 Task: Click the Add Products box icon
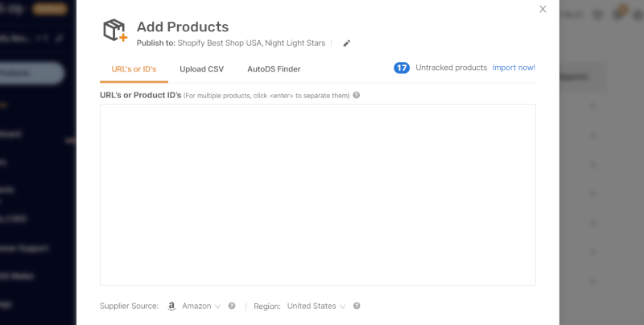[115, 31]
